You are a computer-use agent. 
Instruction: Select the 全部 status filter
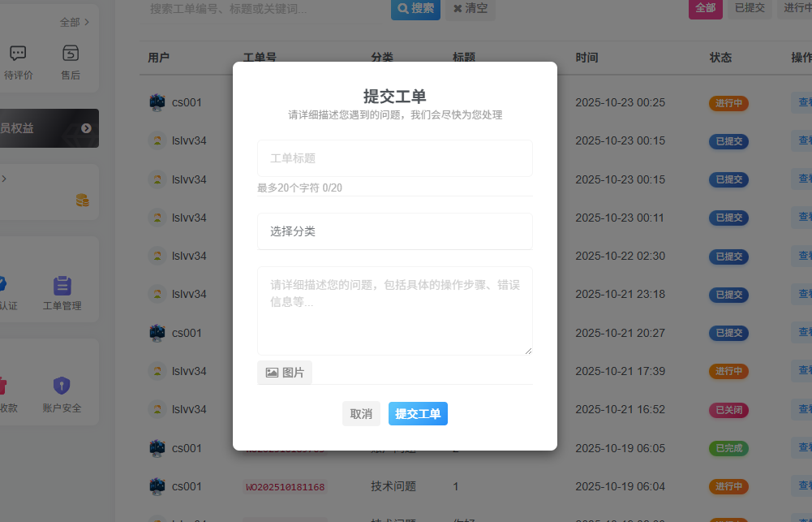(705, 10)
